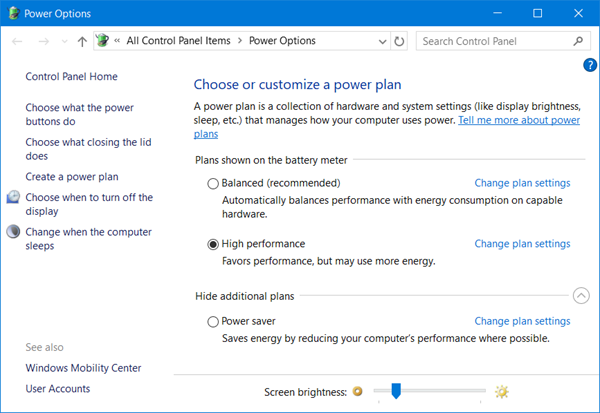Image resolution: width=600 pixels, height=413 pixels.
Task: Select the High performance radio button
Action: [x=213, y=244]
